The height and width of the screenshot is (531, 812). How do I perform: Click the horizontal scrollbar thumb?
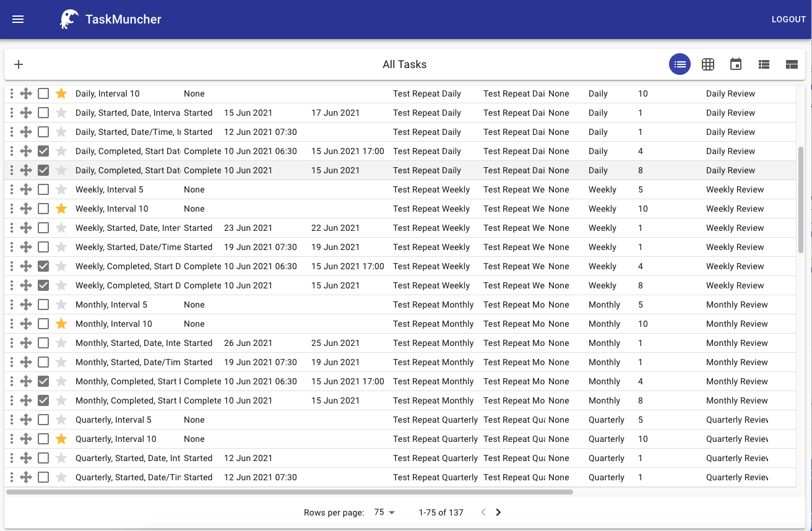[289, 492]
